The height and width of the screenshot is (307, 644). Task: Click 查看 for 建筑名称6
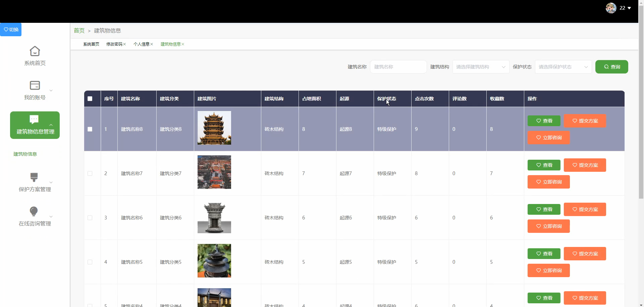click(x=544, y=209)
